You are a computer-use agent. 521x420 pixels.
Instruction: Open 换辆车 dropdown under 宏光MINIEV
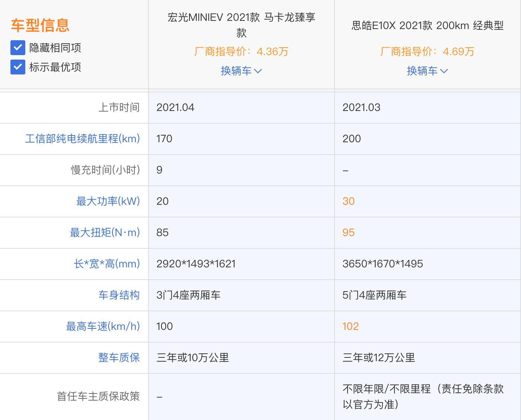pyautogui.click(x=242, y=71)
